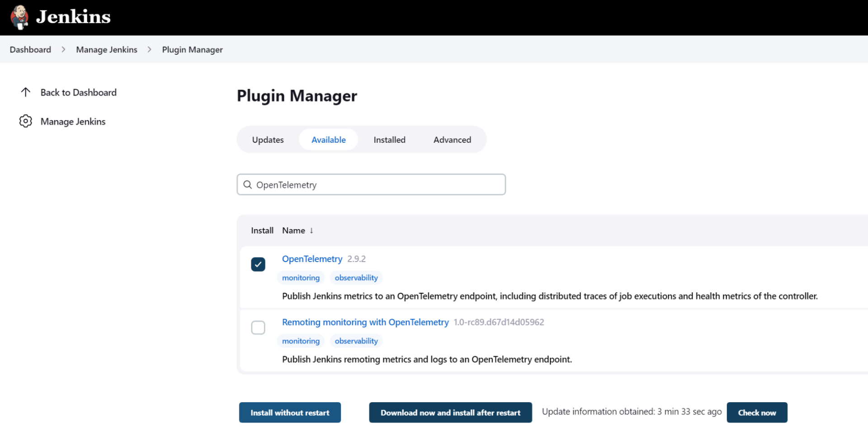Click the Jenkins head logo
The image size is (868, 446).
20,17
